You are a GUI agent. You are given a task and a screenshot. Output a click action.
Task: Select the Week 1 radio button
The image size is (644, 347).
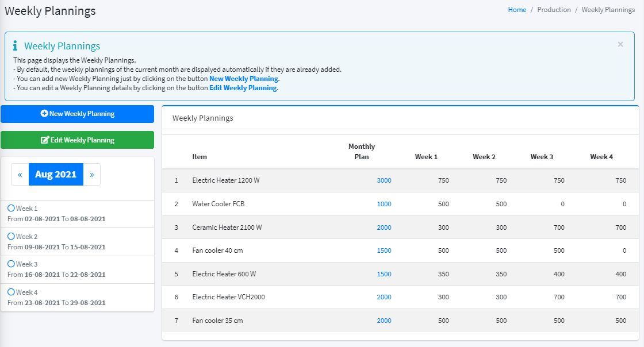coord(11,208)
